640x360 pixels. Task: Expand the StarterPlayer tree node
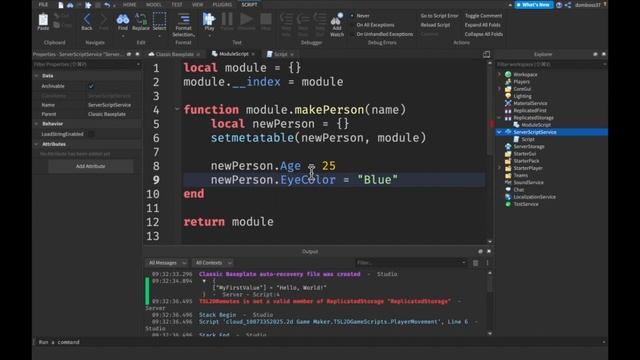click(x=499, y=168)
